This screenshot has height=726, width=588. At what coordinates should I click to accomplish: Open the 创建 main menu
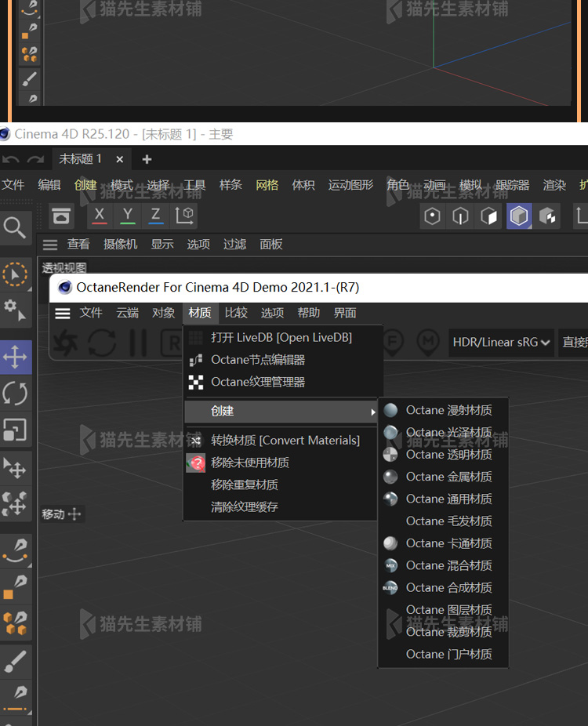[85, 185]
